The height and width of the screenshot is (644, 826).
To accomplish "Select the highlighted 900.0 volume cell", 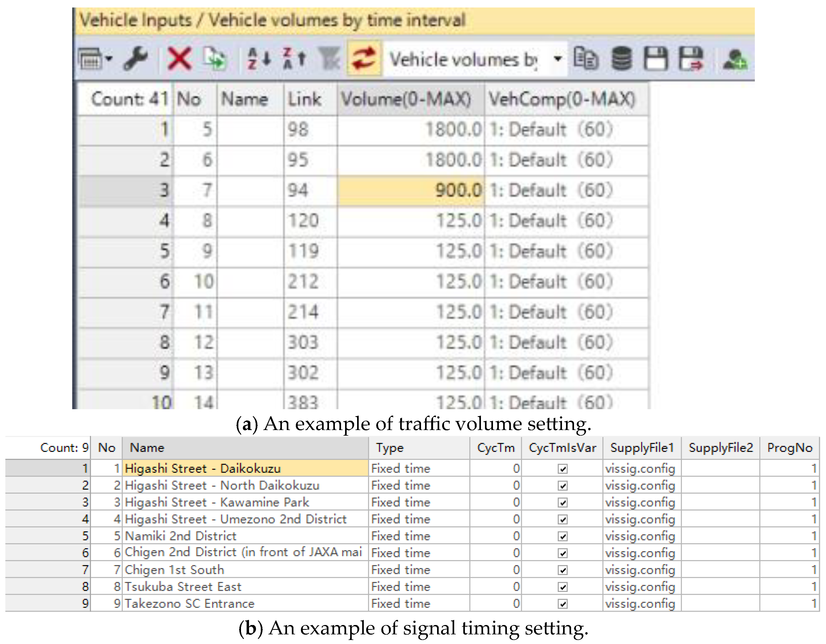I will [411, 191].
